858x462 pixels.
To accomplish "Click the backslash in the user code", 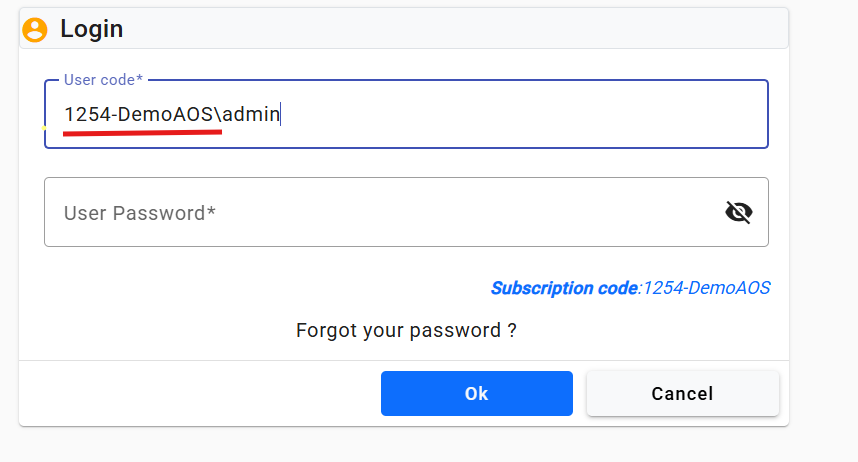I will click(218, 115).
